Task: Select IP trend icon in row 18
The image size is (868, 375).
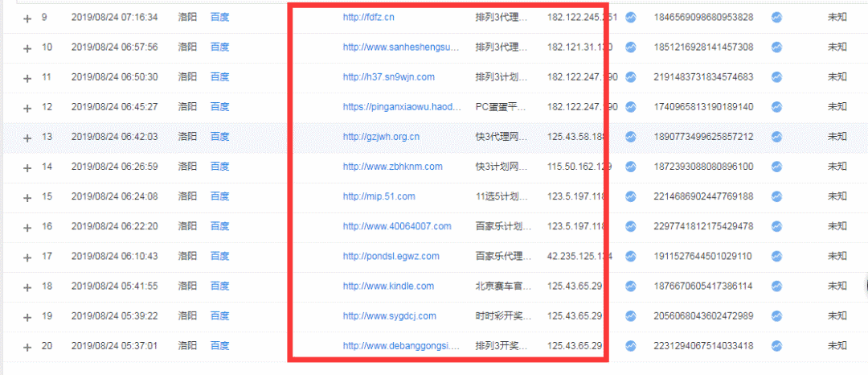Action: tap(631, 286)
